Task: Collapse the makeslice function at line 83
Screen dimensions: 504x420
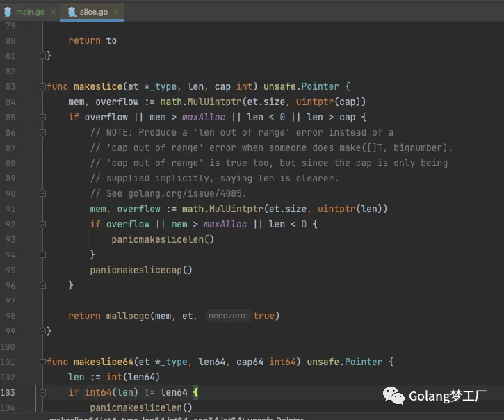Action: [x=42, y=86]
